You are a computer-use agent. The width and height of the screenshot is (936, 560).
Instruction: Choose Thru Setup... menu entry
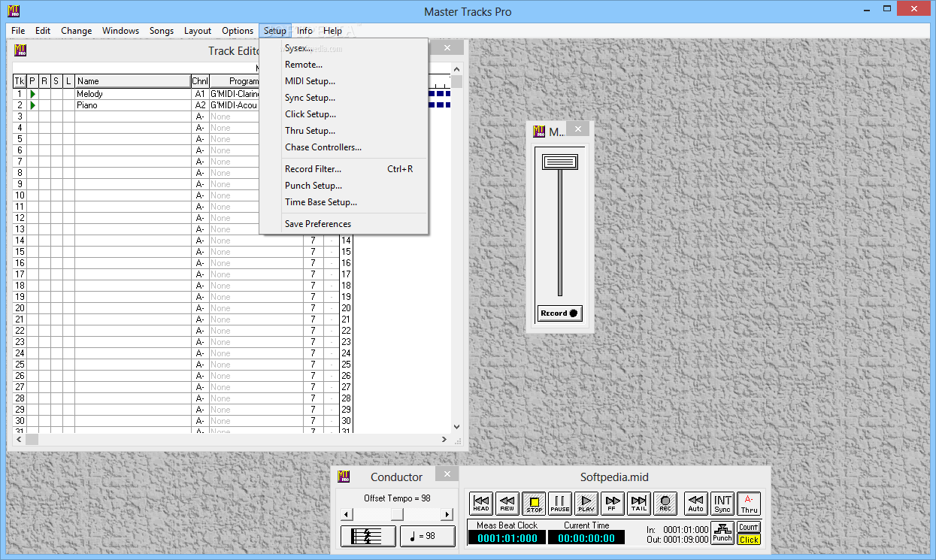coord(344,131)
